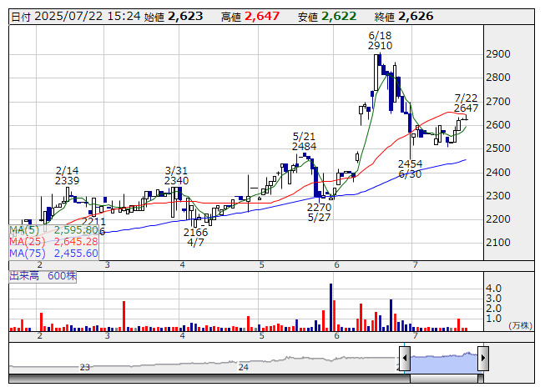The image size is (545, 392).
Task: Click the blue selected range in navigator
Action: (x=444, y=363)
